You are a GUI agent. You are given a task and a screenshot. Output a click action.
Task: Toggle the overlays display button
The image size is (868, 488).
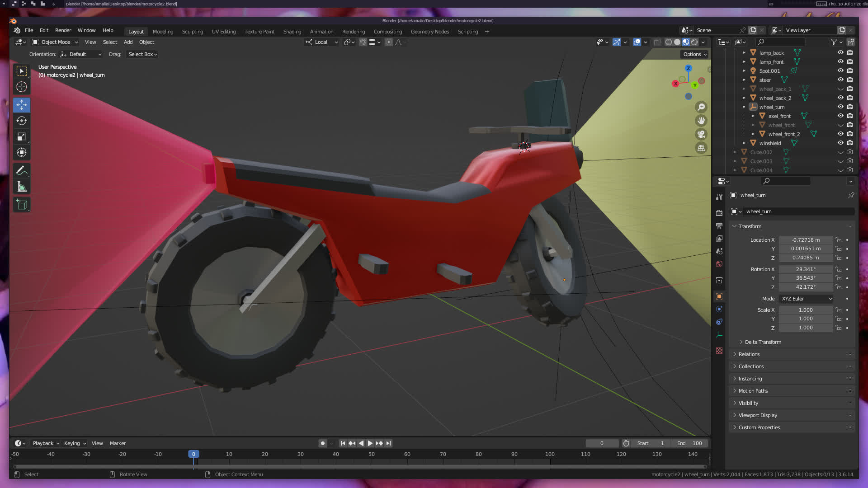point(637,42)
